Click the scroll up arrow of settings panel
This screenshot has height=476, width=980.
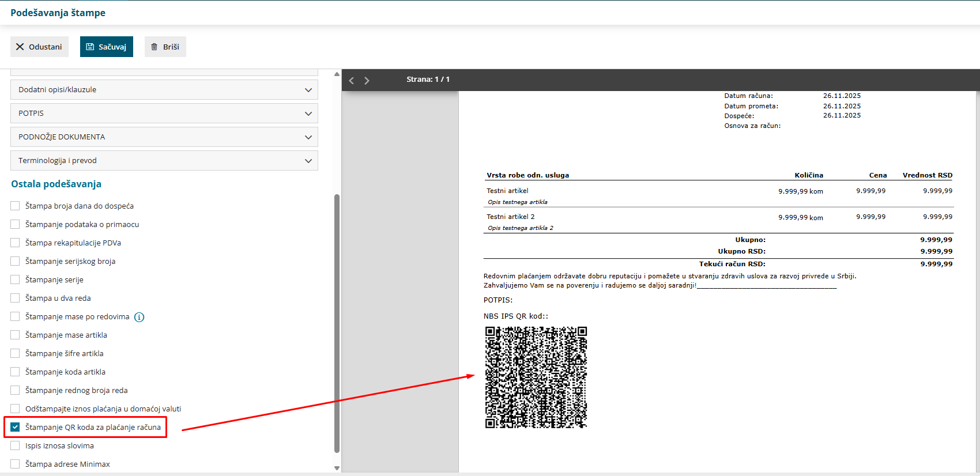[x=337, y=74]
